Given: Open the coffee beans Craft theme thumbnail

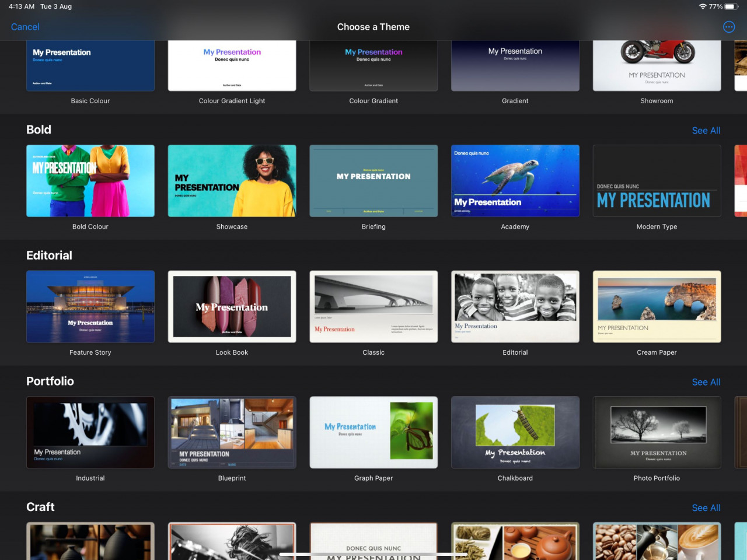Looking at the screenshot, I should tap(657, 541).
